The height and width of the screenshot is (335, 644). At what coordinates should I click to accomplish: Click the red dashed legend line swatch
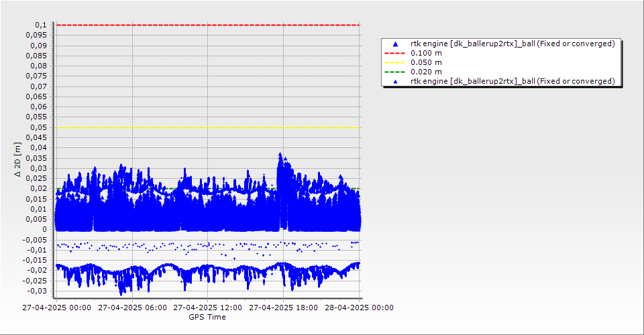pos(394,54)
